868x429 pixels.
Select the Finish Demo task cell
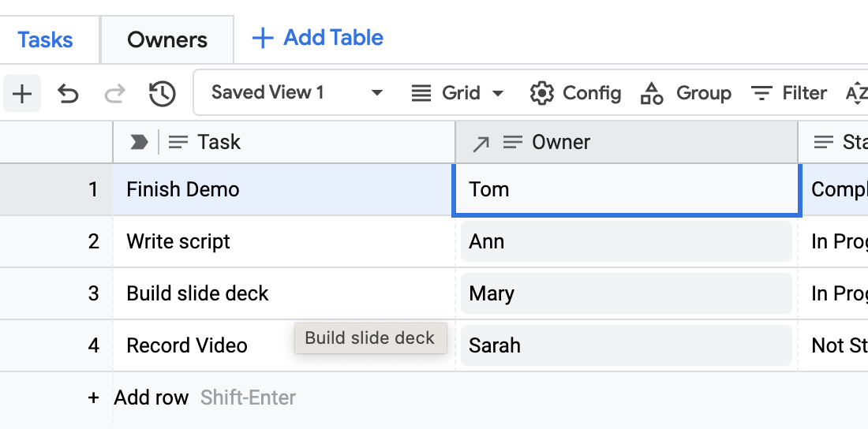[x=284, y=189]
